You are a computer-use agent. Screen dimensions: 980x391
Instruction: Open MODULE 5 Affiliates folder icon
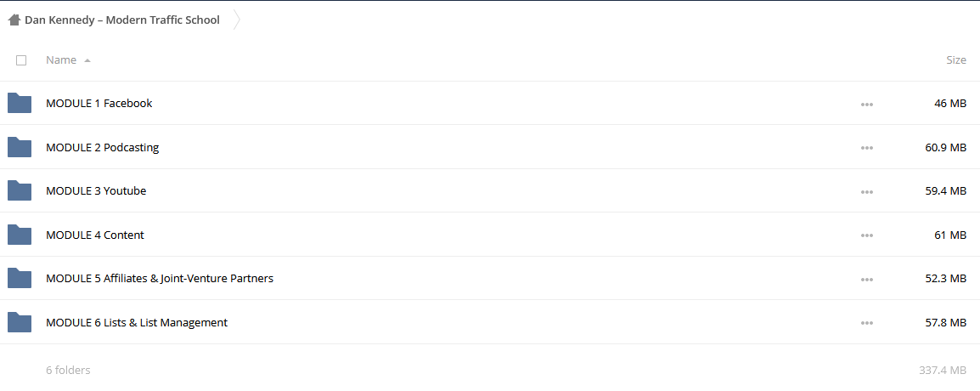[20, 279]
